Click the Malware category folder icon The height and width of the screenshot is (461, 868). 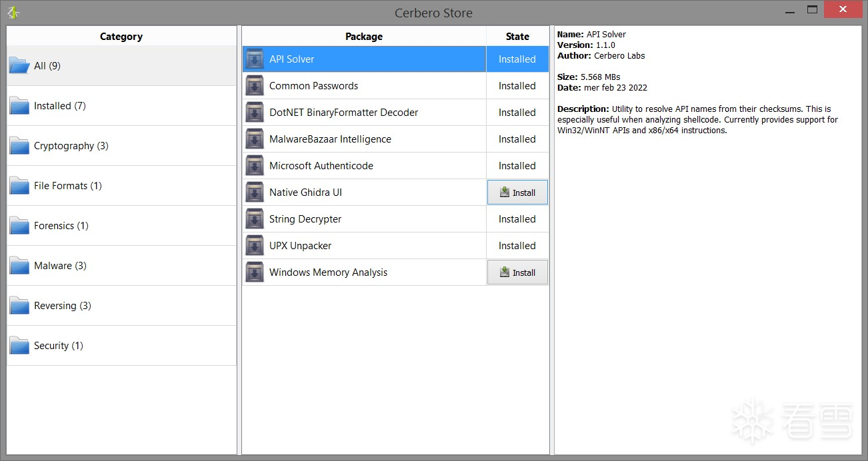(x=19, y=266)
